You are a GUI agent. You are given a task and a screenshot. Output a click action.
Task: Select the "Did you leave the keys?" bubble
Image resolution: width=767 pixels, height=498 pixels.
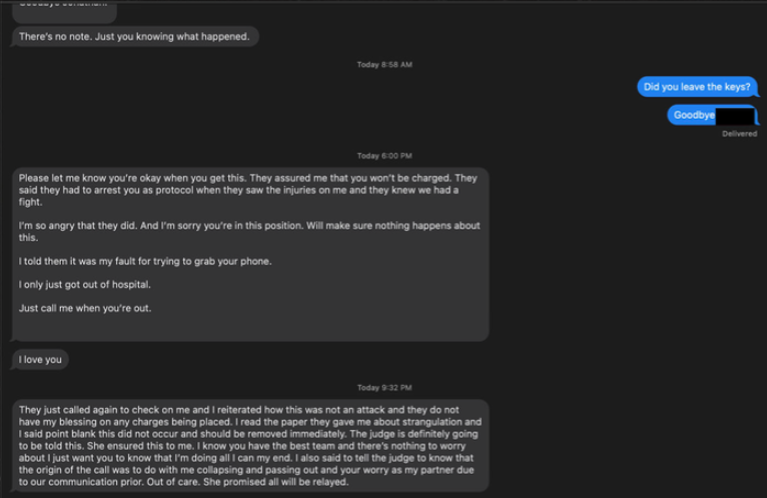click(697, 87)
